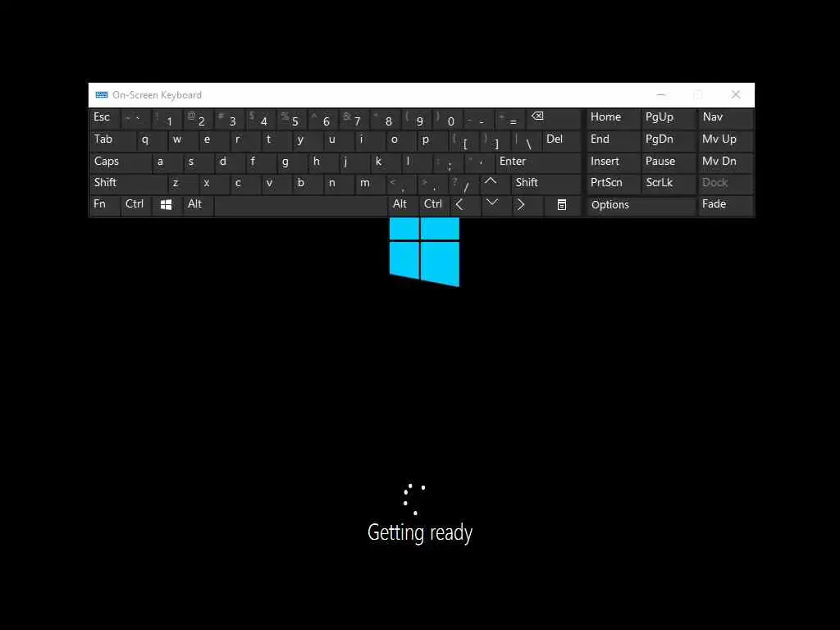Screen dimensions: 840x630
Task: Tap the context menu key icon
Action: (x=562, y=205)
